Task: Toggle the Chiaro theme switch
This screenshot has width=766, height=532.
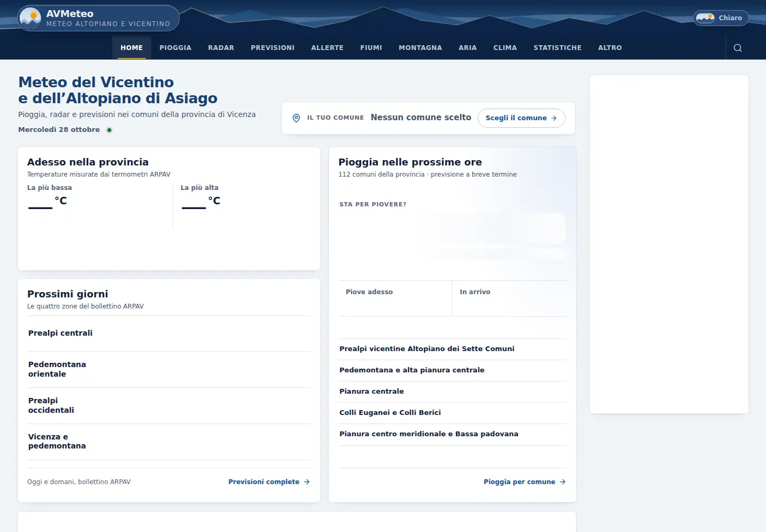Action: point(721,18)
